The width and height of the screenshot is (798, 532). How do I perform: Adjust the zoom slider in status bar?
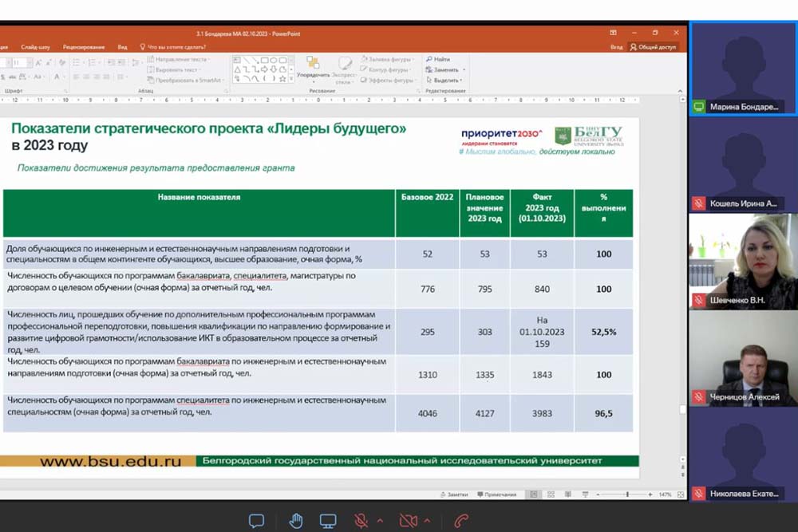point(627,495)
